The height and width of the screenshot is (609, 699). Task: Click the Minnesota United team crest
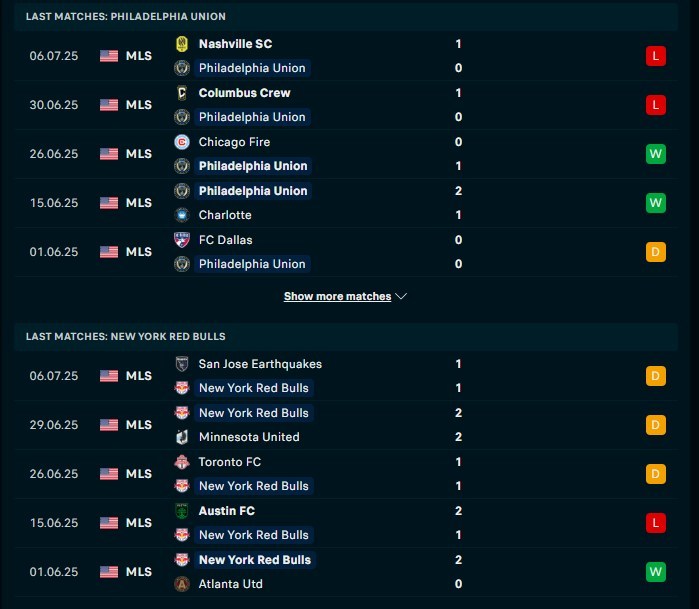(x=182, y=437)
